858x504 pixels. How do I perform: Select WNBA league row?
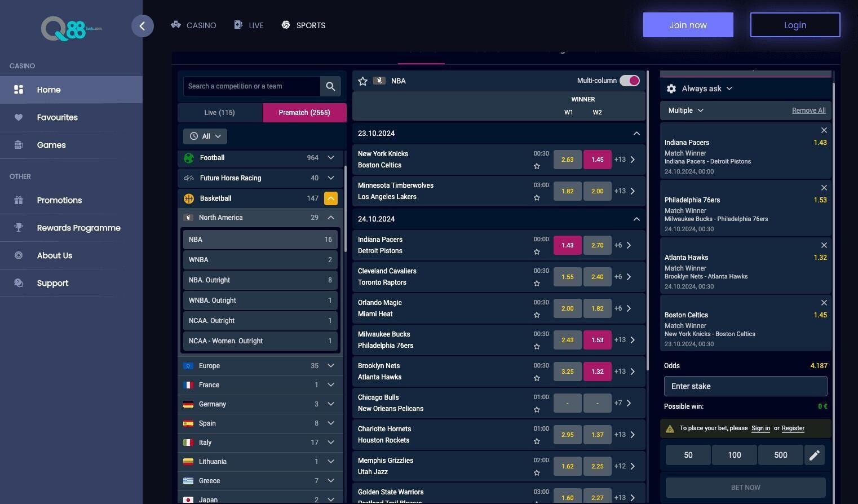tap(260, 260)
